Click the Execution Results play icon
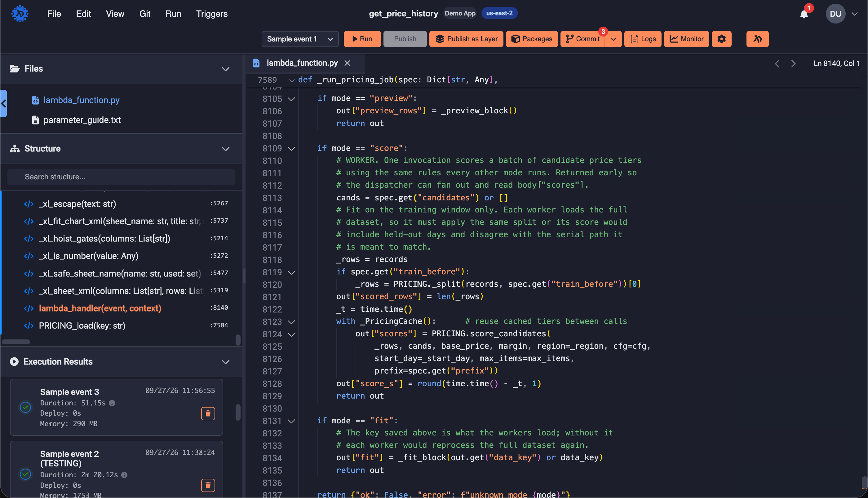Screen dimensions: 868x498 point(14,361)
